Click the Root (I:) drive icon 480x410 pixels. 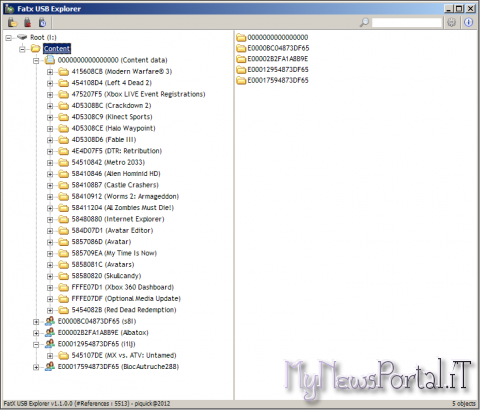click(x=22, y=37)
